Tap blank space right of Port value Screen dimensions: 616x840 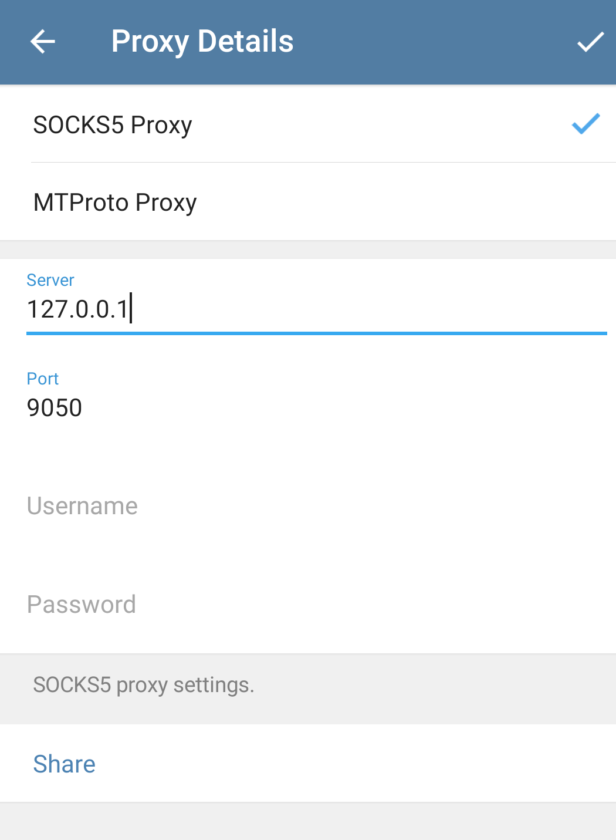click(352, 408)
